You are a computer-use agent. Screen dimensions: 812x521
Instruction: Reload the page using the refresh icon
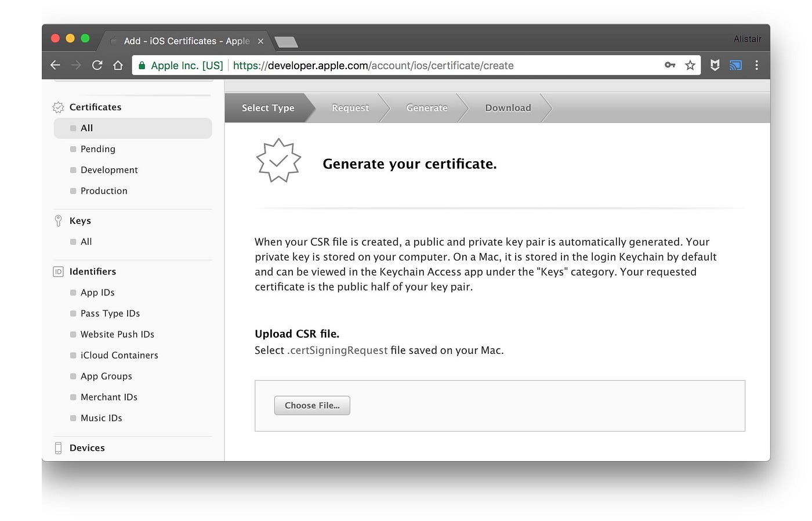click(x=97, y=65)
